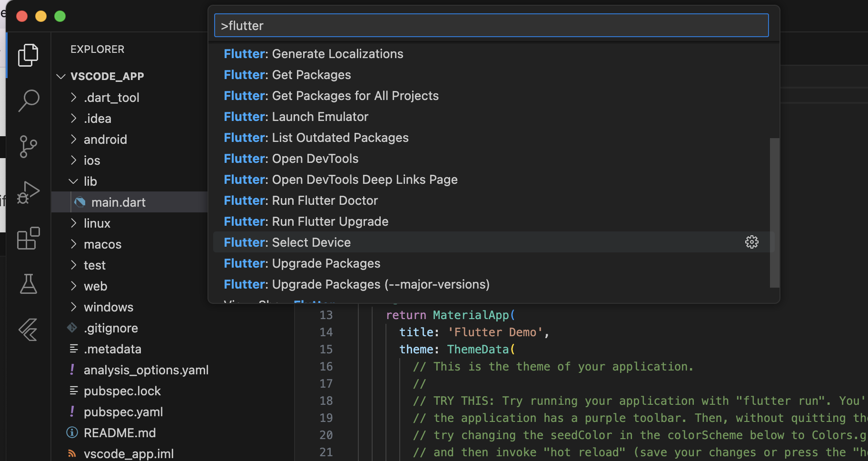This screenshot has width=868, height=461.
Task: Click MaterialApp on line 13
Action: pos(471,315)
